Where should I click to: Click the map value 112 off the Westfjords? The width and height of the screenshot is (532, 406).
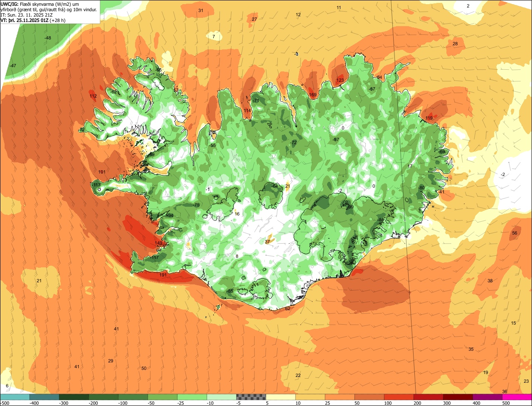pos(93,96)
